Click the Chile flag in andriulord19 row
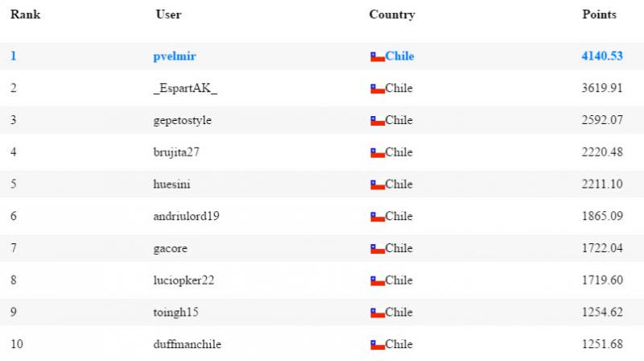The image size is (644, 361). 378,217
